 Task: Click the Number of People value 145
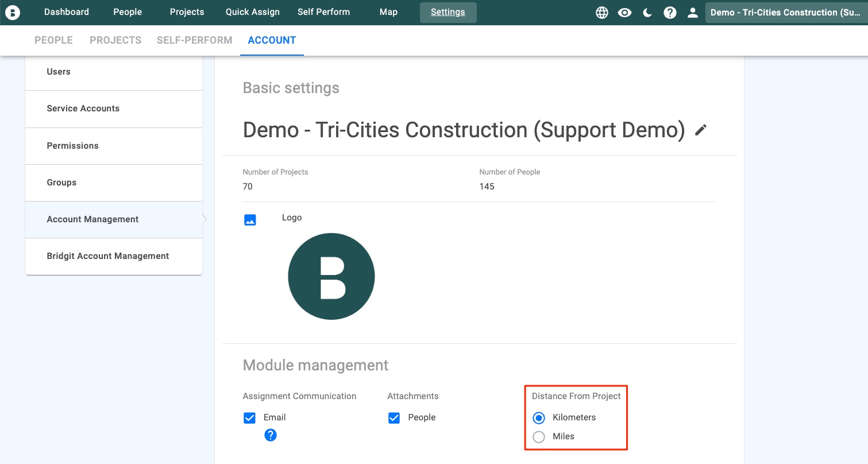[x=487, y=187]
